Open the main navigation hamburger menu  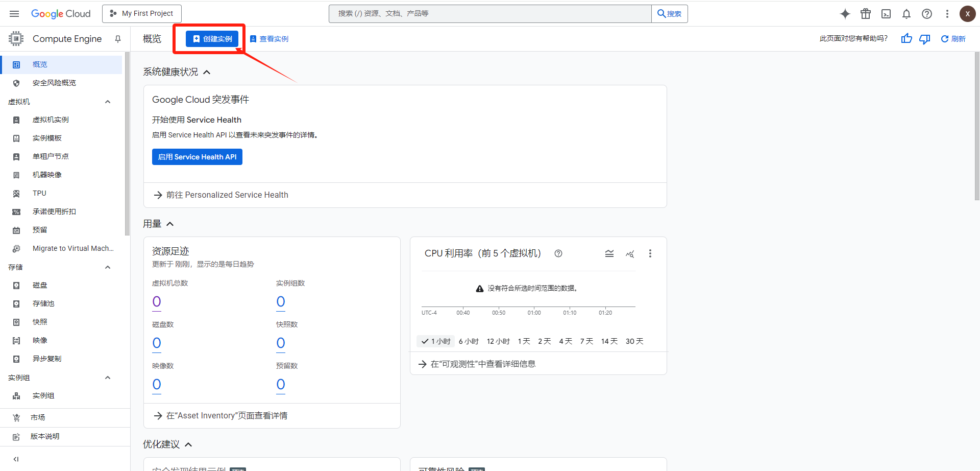click(14, 14)
